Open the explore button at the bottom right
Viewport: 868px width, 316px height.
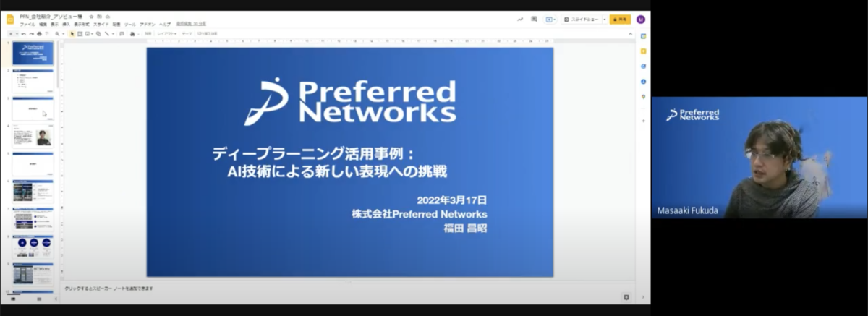(626, 297)
